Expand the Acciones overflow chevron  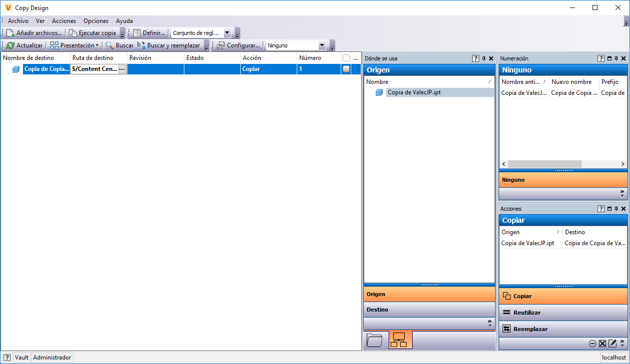pos(622,343)
